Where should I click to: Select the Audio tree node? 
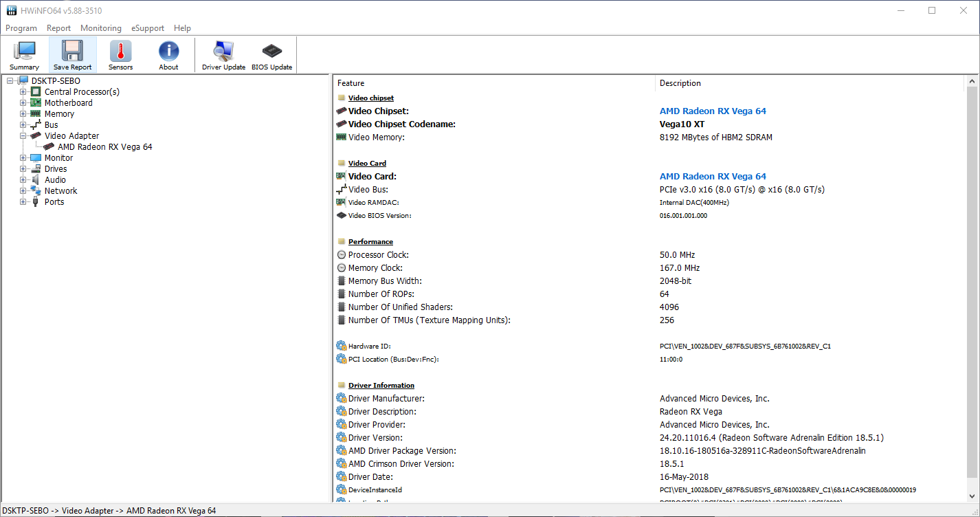point(55,180)
